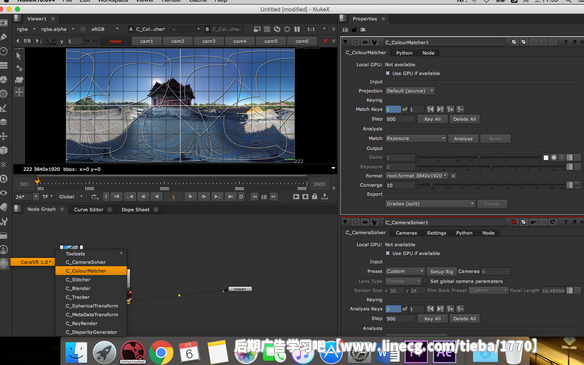
Task: Open the Preset Custom dropdown
Action: coord(405,271)
